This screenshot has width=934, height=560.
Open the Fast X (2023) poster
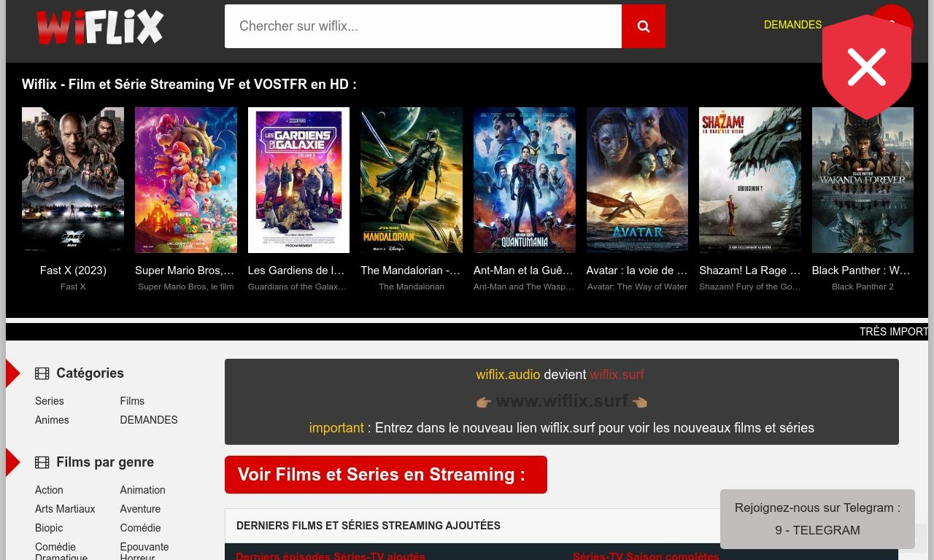[x=73, y=180]
